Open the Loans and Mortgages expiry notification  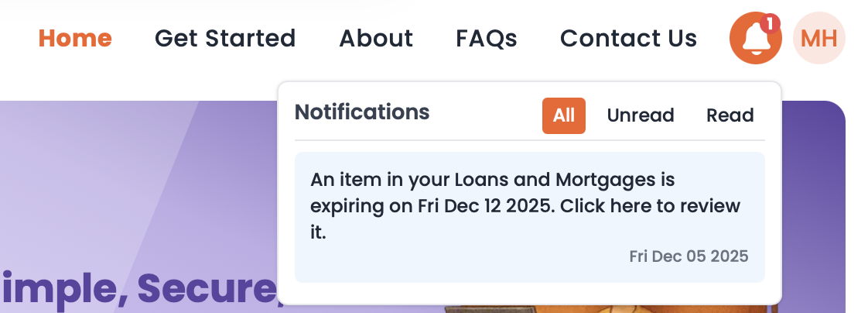[530, 217]
